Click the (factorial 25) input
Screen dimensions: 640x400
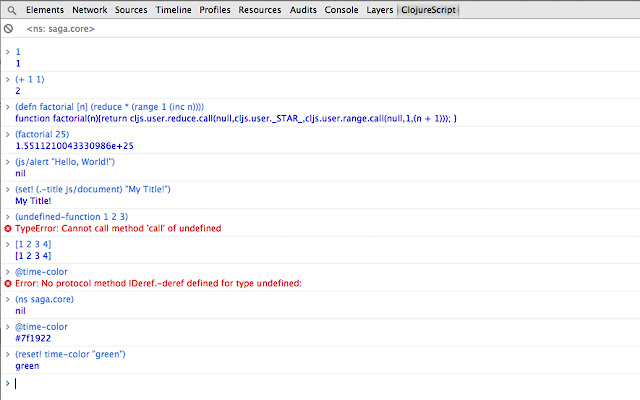[42, 134]
